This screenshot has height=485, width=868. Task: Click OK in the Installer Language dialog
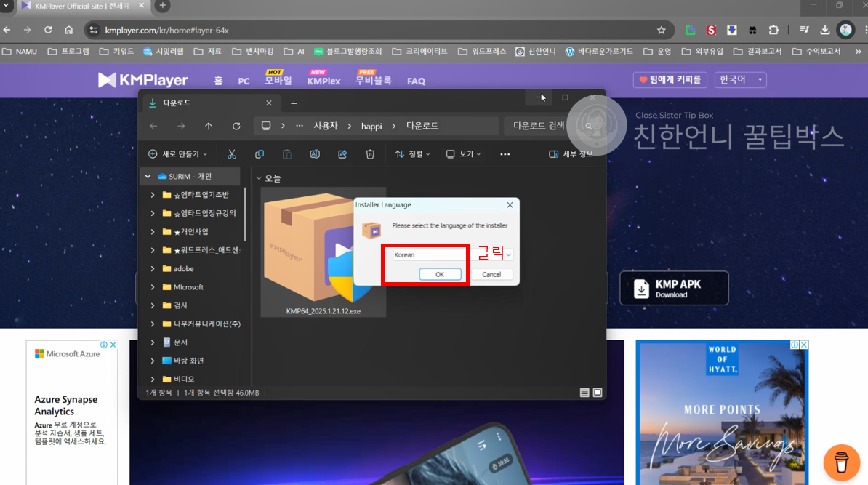[440, 275]
